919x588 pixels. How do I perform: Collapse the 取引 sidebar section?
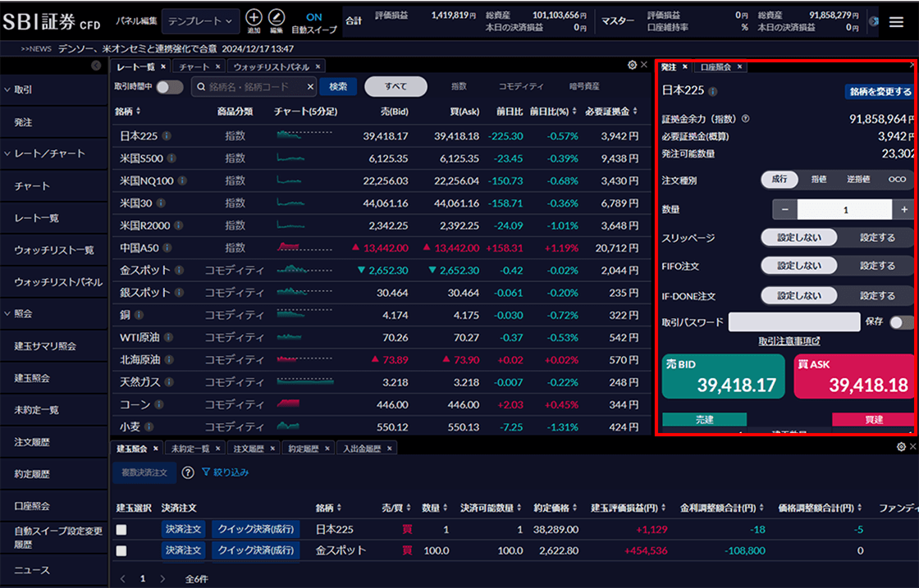[x=8, y=89]
